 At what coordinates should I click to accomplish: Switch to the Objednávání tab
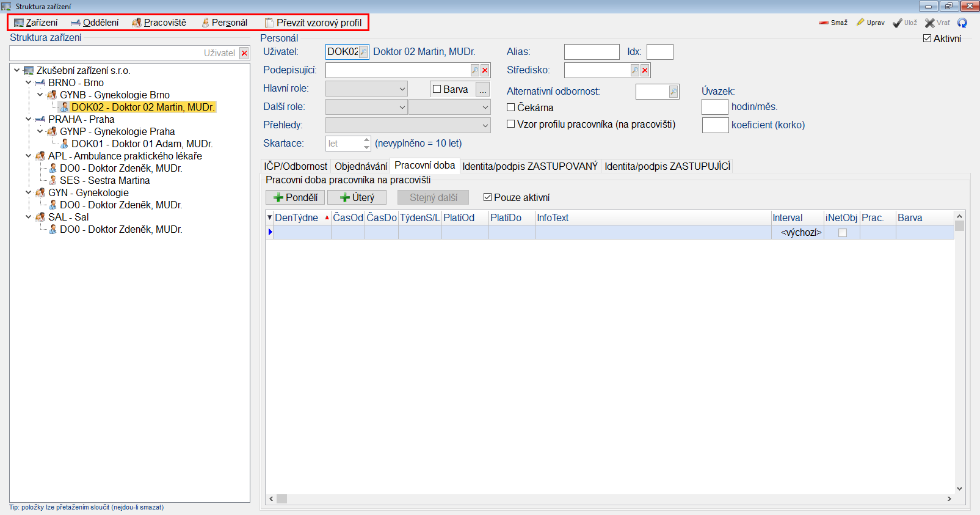click(361, 166)
